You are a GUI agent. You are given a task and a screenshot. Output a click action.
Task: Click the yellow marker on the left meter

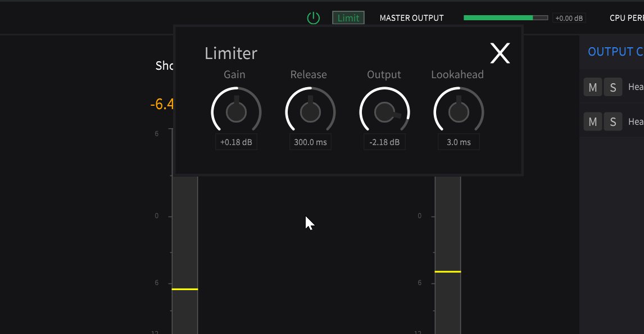(x=185, y=289)
